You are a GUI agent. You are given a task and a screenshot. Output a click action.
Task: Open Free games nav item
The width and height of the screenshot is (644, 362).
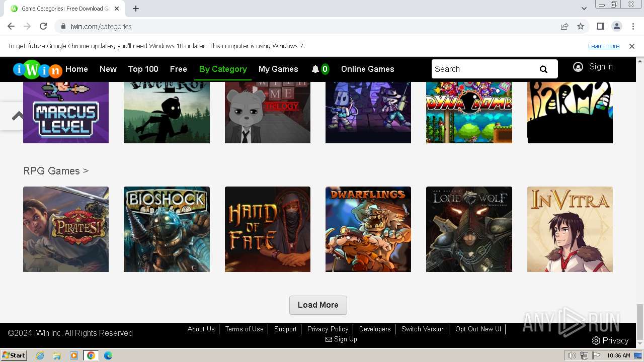click(179, 69)
